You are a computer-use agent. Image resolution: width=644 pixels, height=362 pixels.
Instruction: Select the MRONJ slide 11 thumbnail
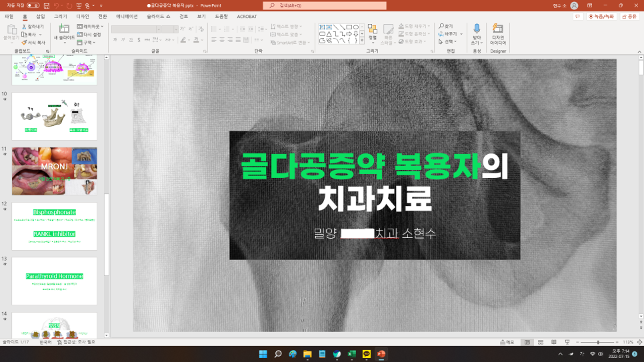(54, 171)
